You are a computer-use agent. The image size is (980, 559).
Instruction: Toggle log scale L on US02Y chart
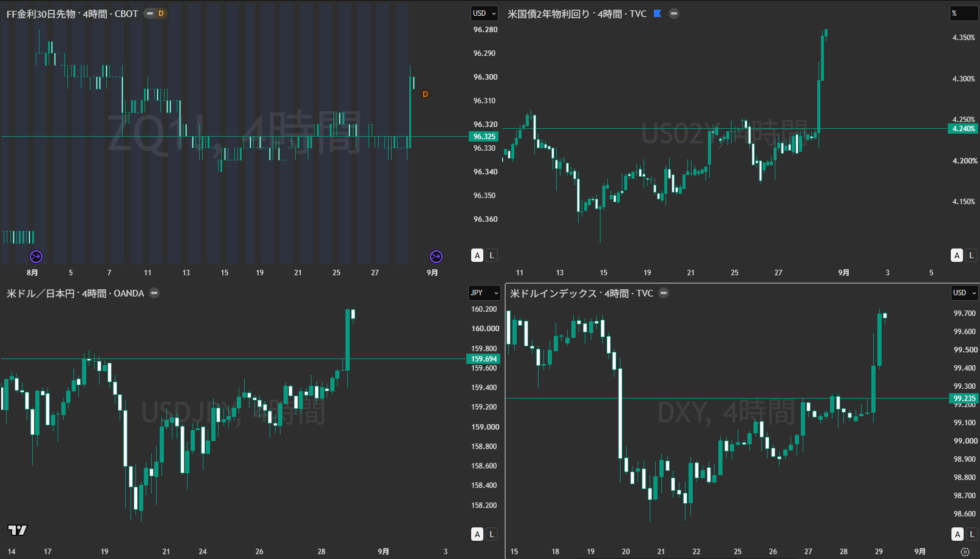pos(971,255)
